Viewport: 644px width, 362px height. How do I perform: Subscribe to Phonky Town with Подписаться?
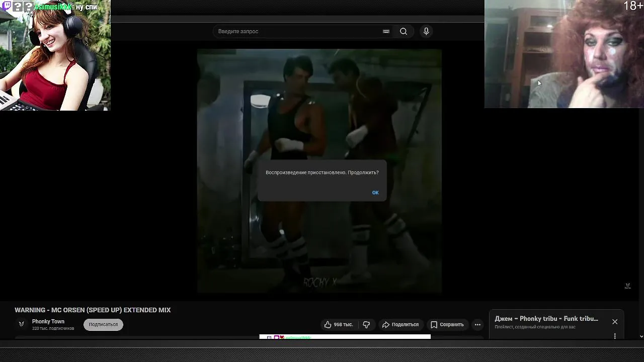tap(103, 325)
